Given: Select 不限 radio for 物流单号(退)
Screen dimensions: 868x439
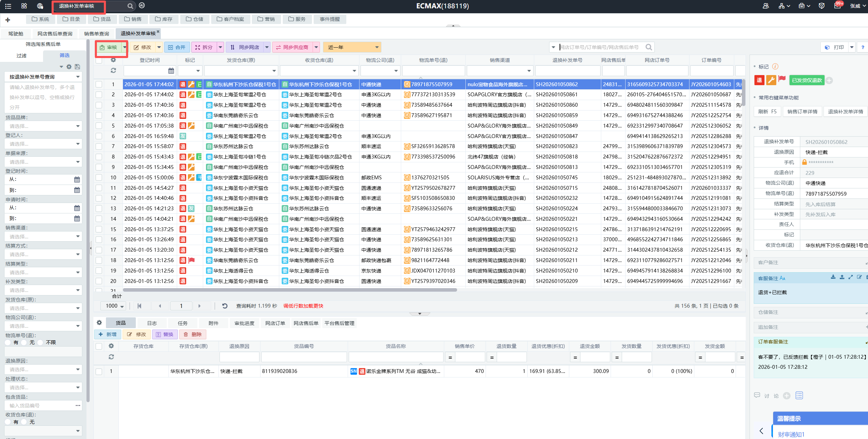Looking at the screenshot, I should point(40,343).
